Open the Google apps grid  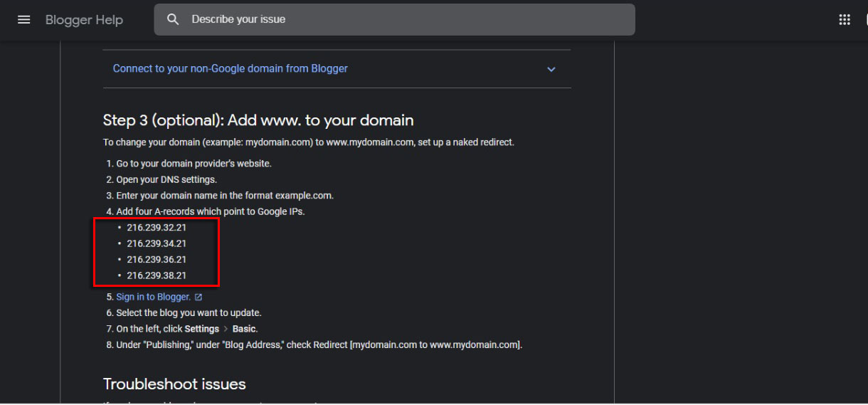845,20
